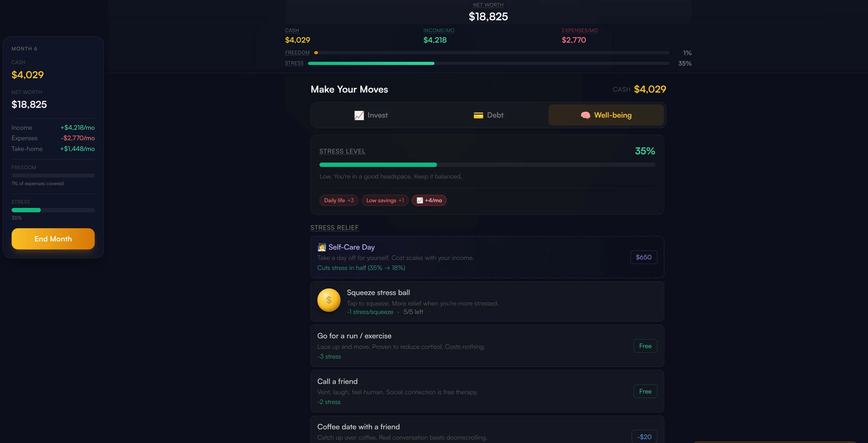Screen dimensions: 868x443
Task: End the current month
Action: point(53,239)
